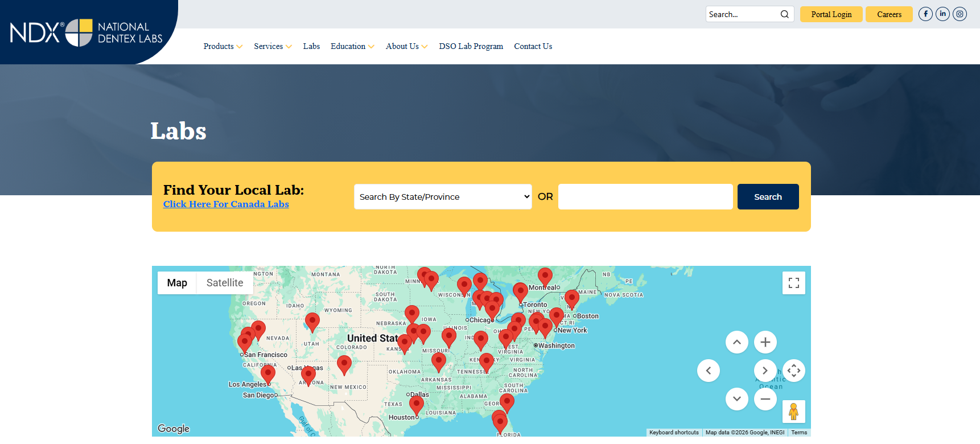Click the lab pin in Arizona

click(x=308, y=376)
